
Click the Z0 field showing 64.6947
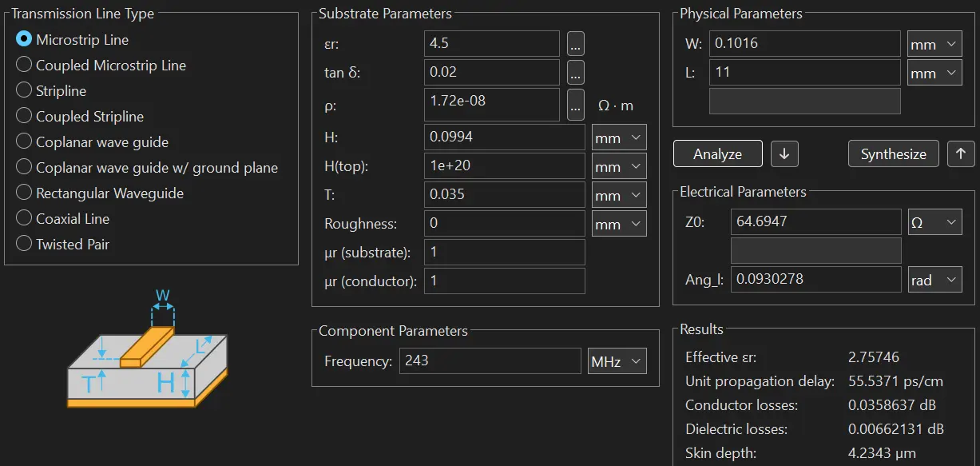click(x=815, y=222)
